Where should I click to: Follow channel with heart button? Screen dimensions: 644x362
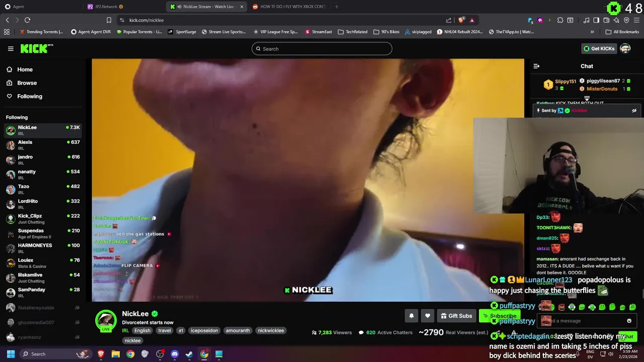427,316
